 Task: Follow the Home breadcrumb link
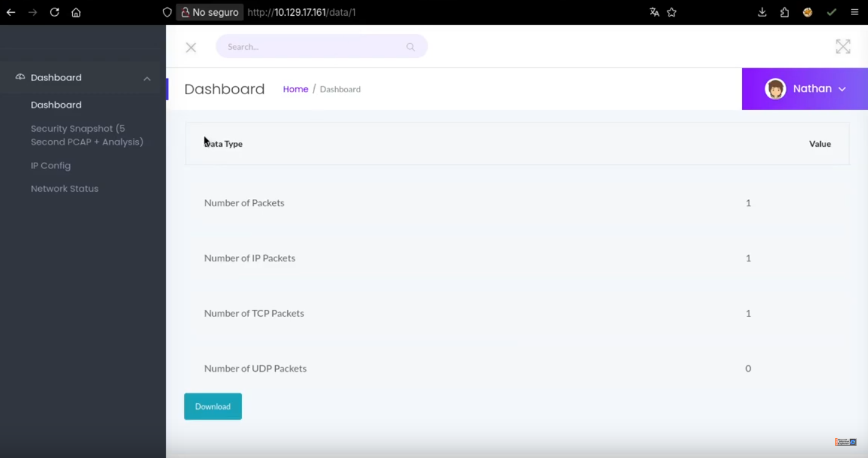coord(295,89)
